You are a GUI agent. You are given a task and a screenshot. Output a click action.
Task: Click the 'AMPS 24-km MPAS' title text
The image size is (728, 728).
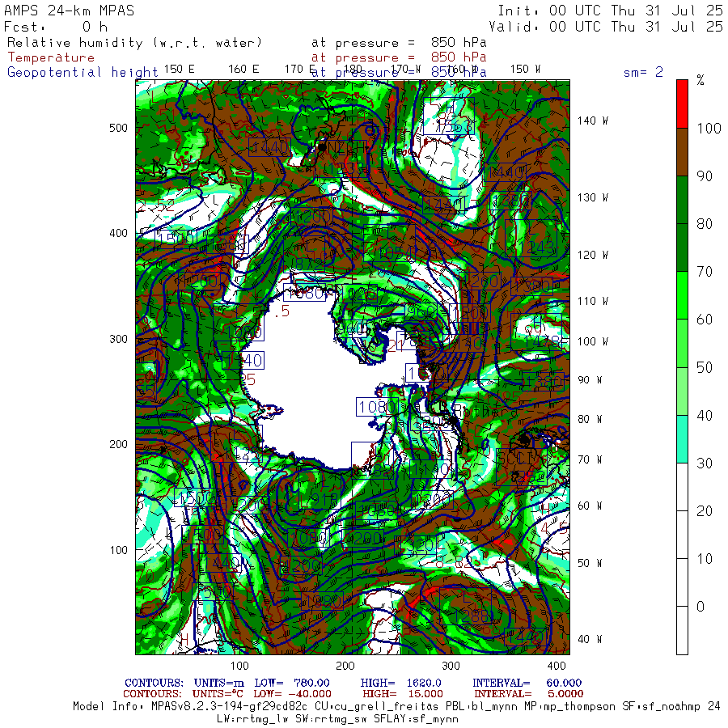pos(70,11)
